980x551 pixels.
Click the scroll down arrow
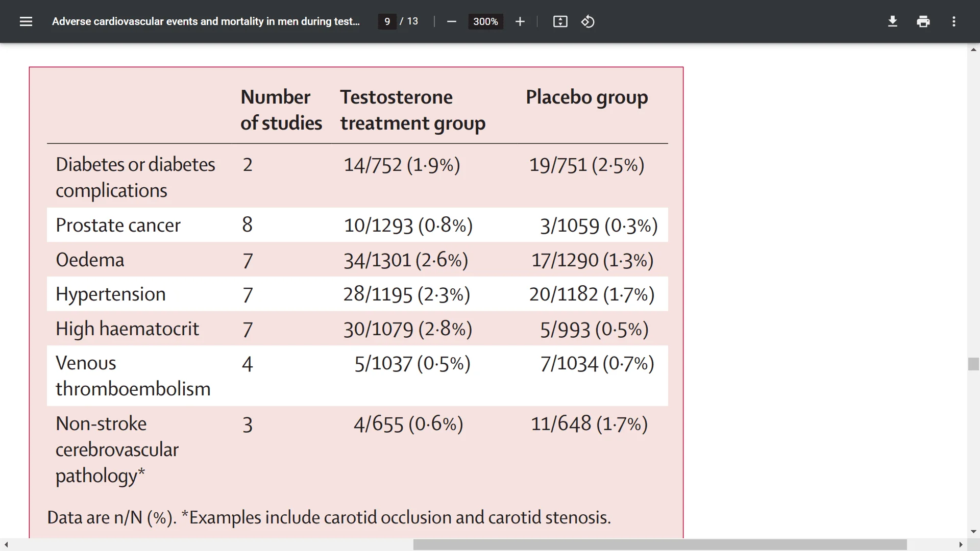click(973, 532)
